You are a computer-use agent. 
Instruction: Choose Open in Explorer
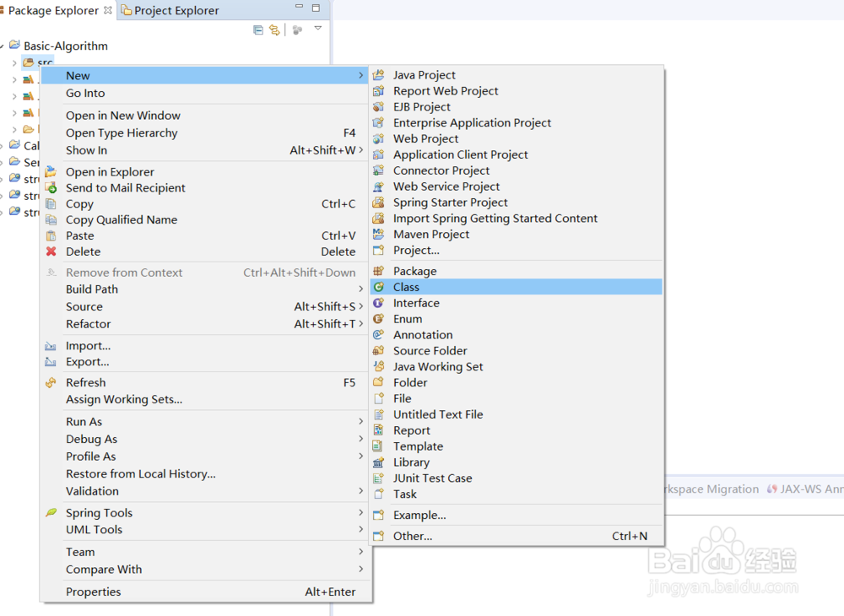point(204,171)
